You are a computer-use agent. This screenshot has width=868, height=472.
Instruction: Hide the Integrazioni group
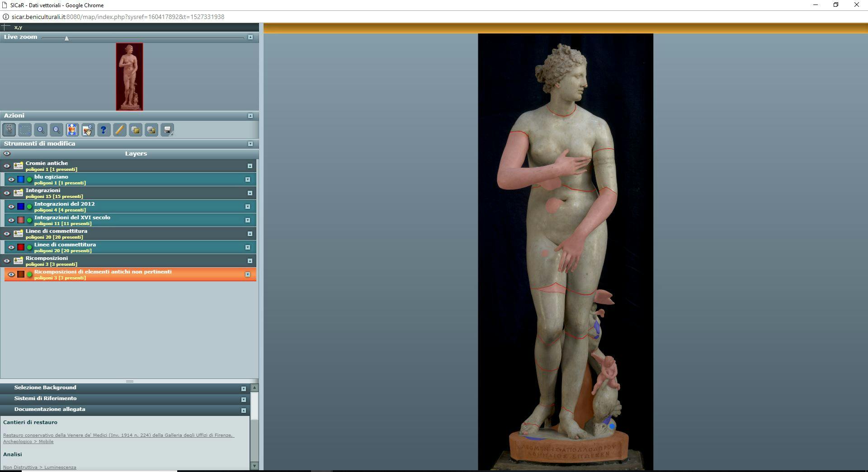click(7, 193)
